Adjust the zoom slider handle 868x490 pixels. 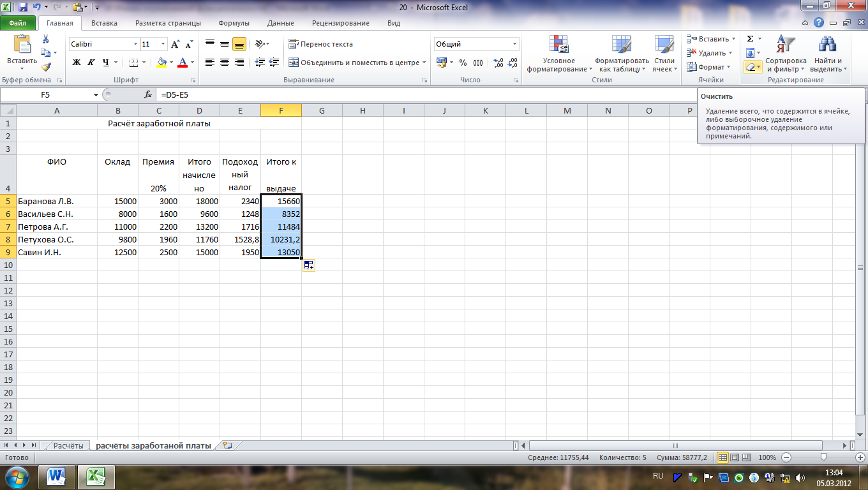[824, 457]
